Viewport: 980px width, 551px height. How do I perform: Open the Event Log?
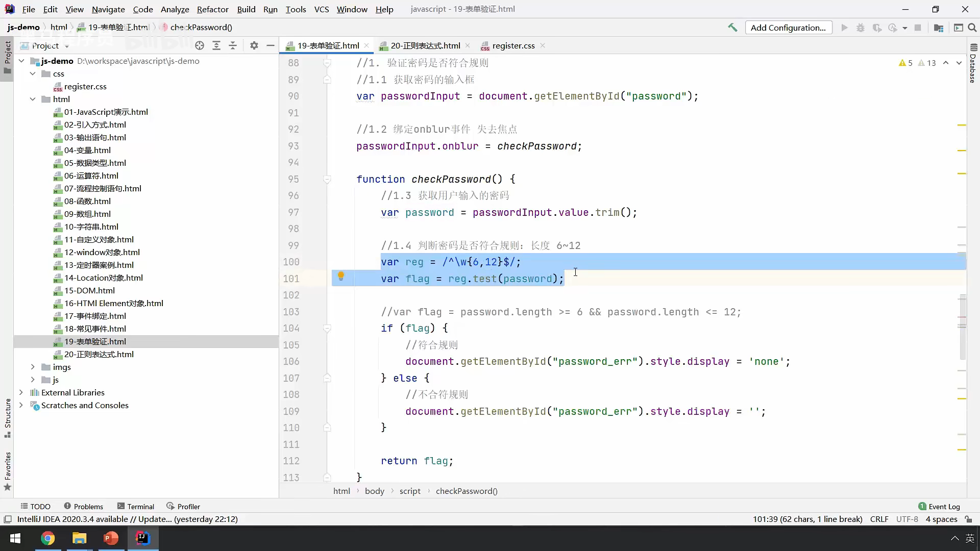click(x=939, y=506)
